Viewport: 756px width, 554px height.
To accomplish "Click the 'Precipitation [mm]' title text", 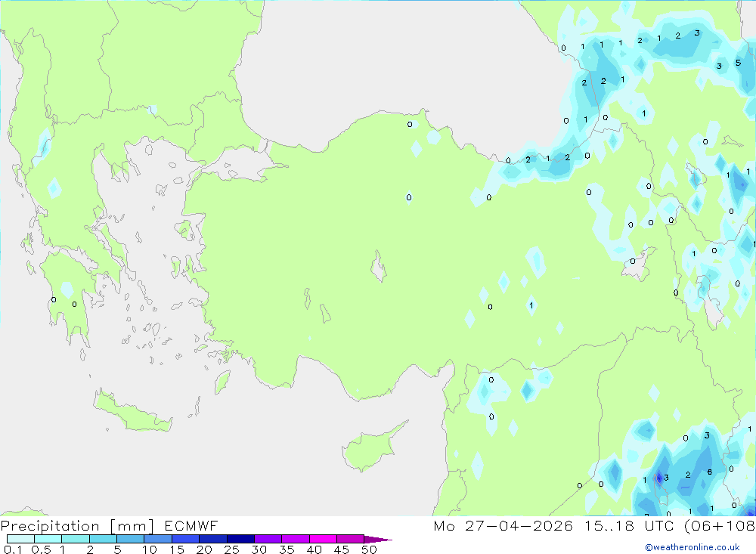I will coord(78,526).
